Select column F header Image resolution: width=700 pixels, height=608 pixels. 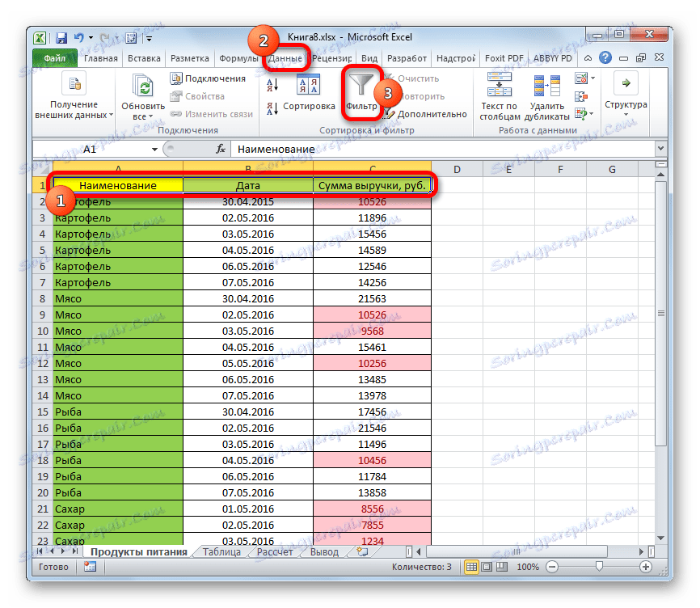pos(560,169)
